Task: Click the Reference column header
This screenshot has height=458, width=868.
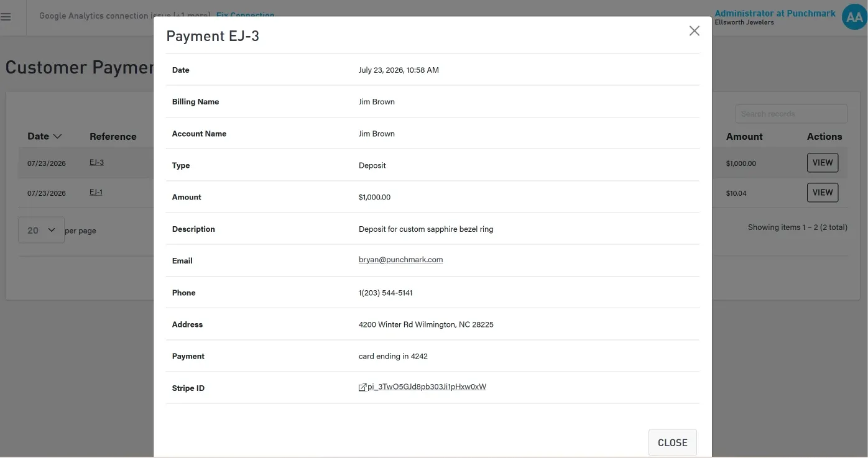Action: [113, 137]
